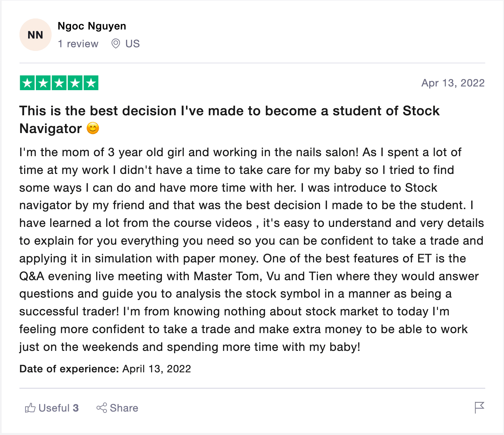Open the review title about Stock Navigator
504x435 pixels.
coord(230,120)
